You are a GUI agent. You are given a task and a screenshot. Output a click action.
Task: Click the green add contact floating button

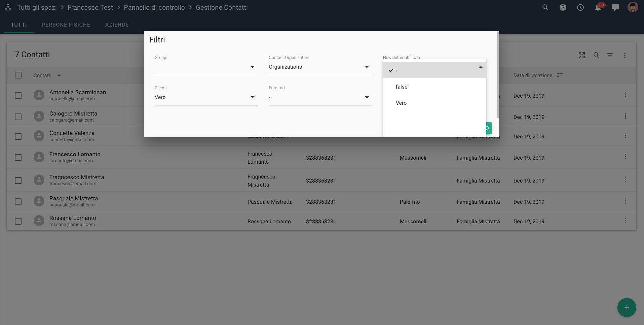627,307
